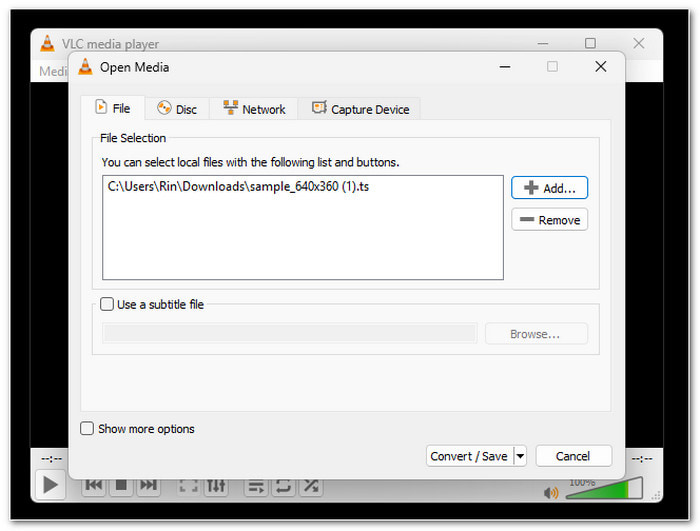Viewport: 700px width, 531px height.
Task: Mute audio with VLC speaker icon
Action: tap(551, 493)
